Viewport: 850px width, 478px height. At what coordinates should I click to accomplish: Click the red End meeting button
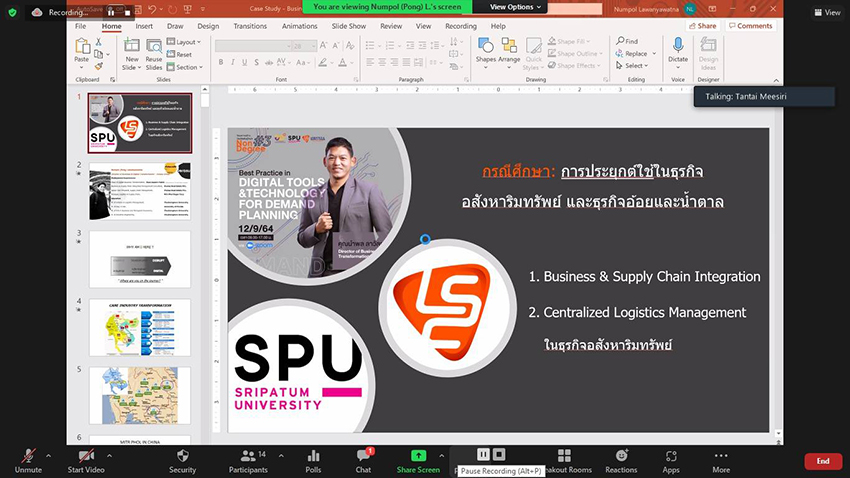(823, 461)
